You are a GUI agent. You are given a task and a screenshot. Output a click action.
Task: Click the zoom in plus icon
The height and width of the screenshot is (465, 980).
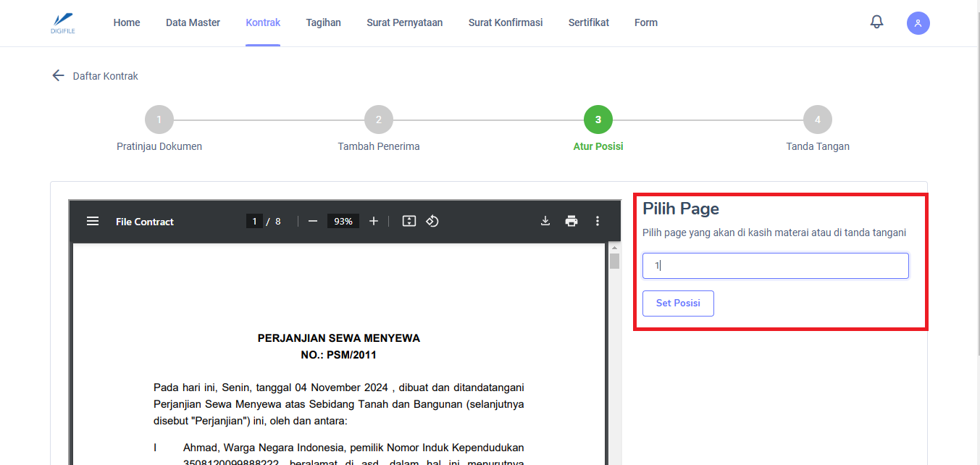(374, 222)
